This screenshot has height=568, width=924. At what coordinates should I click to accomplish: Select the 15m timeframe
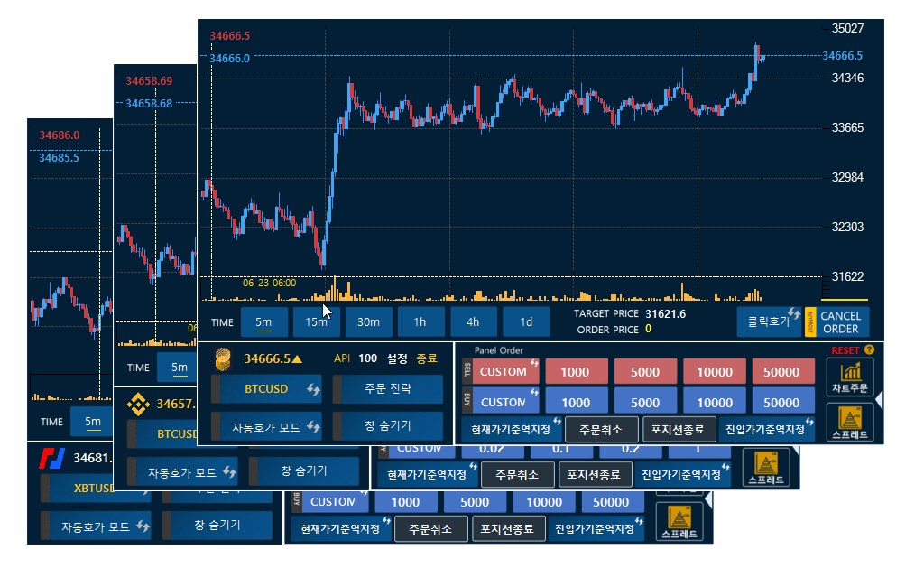[x=317, y=322]
